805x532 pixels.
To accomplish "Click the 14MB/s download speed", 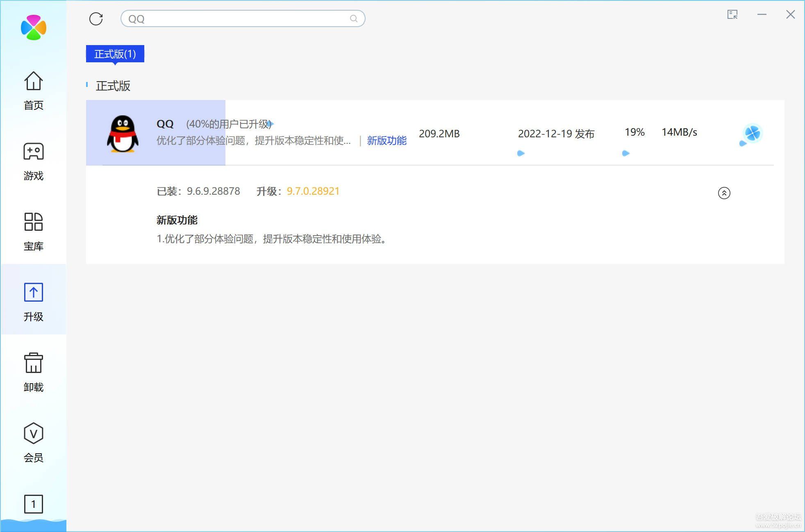I will (679, 132).
